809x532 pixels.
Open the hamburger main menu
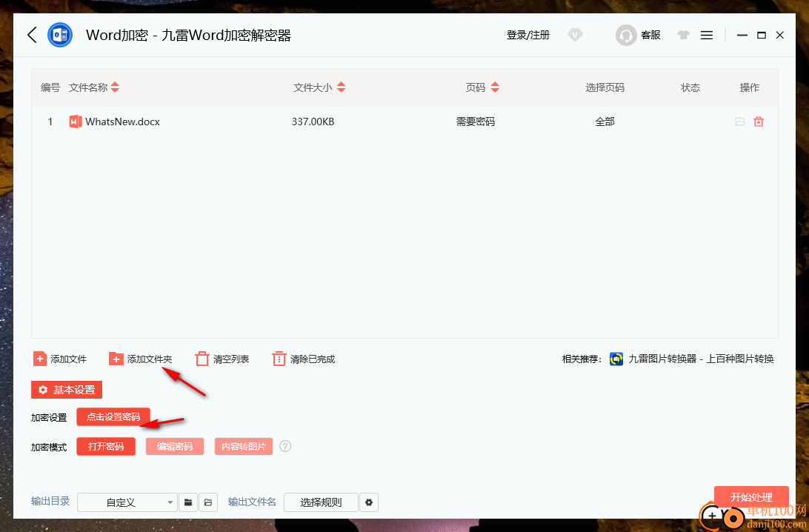(707, 35)
